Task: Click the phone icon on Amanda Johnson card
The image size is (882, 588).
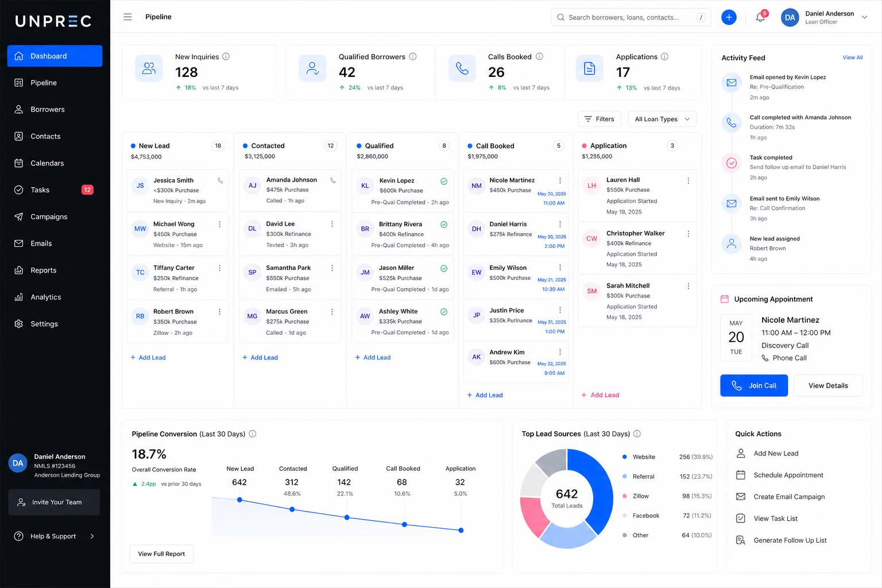Action: click(332, 180)
